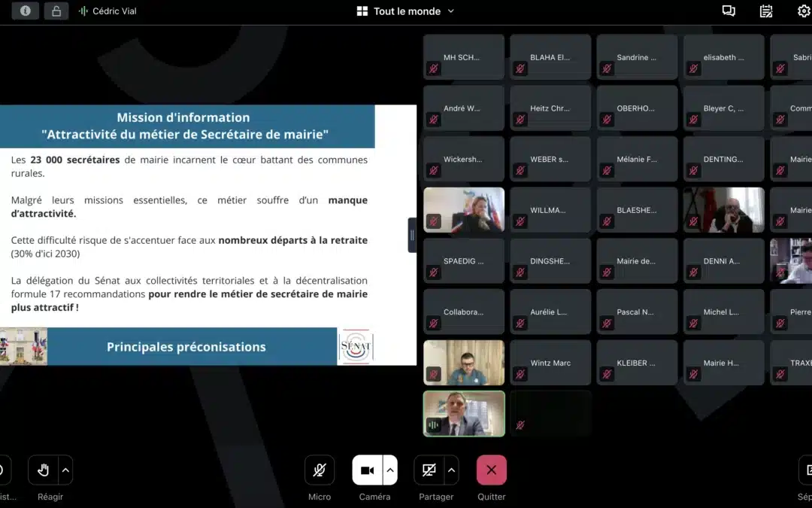This screenshot has width=812, height=508.
Task: Select the elisabeth participant tile
Action: [724, 57]
